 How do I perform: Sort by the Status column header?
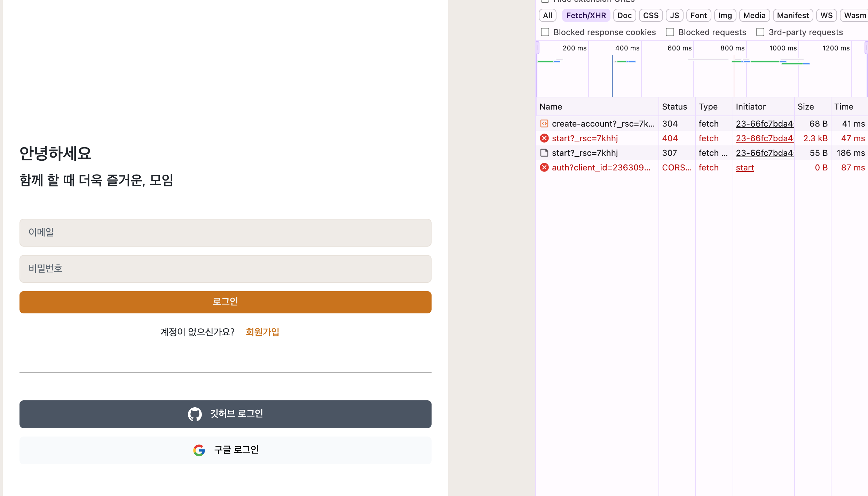677,106
